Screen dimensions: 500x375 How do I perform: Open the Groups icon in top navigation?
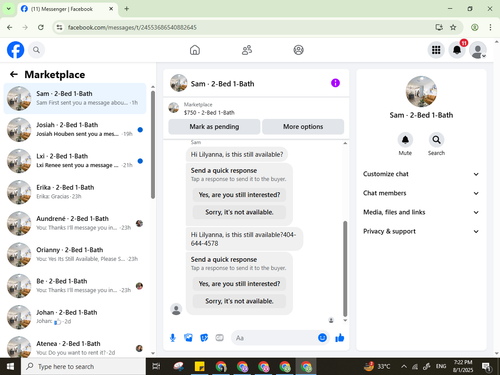coord(298,50)
